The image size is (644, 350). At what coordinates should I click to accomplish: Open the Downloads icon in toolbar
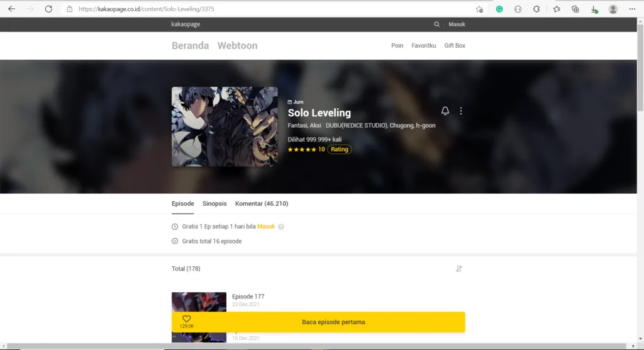tap(594, 9)
